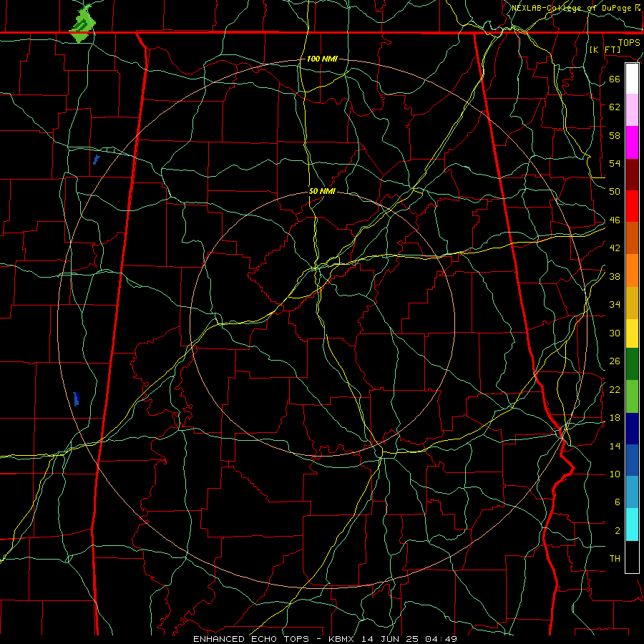Select the light green legend swatch
This screenshot has height=644, width=644.
tap(632, 396)
